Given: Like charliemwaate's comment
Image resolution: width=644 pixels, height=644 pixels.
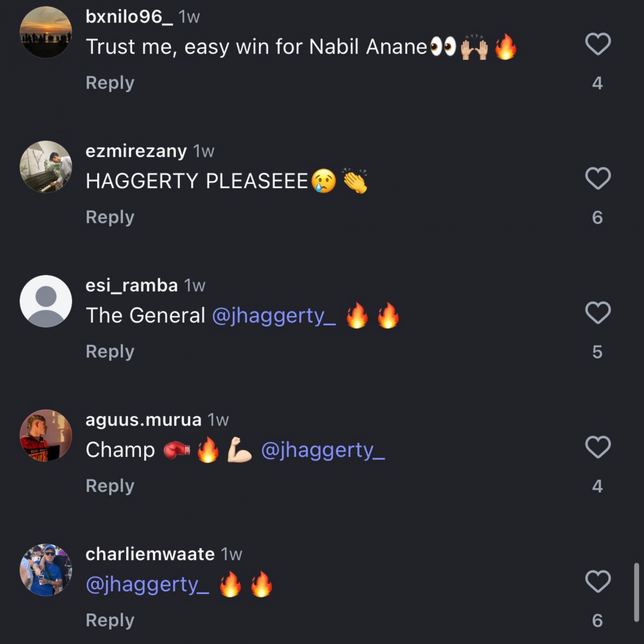Looking at the screenshot, I should (598, 581).
